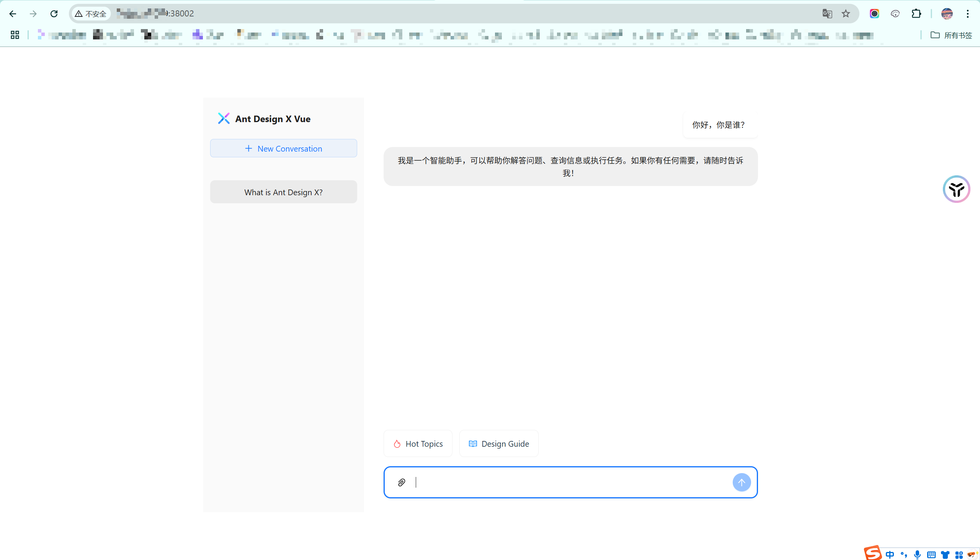
Task: Open the floating assistant icon on right edge
Action: coord(956,189)
